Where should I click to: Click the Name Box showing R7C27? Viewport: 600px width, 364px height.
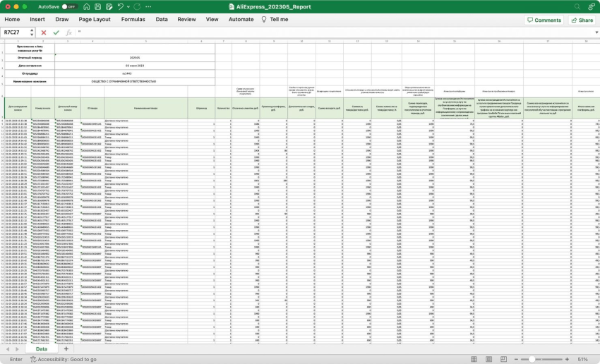[15, 32]
